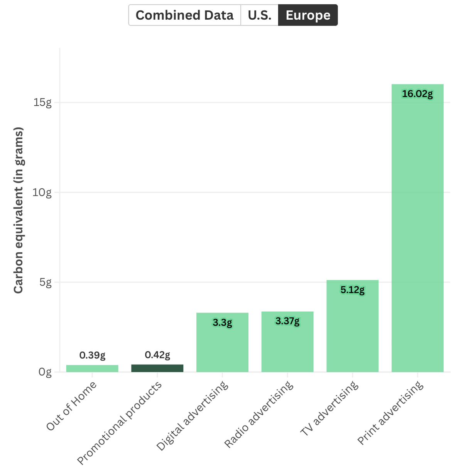
Task: Click the 5.12g value label
Action: [x=352, y=290]
